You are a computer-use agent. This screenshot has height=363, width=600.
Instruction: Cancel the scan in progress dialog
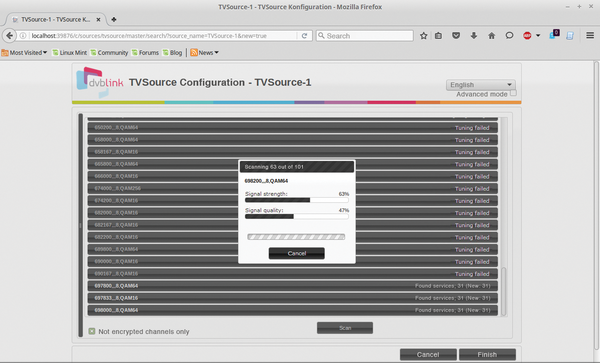pyautogui.click(x=297, y=253)
